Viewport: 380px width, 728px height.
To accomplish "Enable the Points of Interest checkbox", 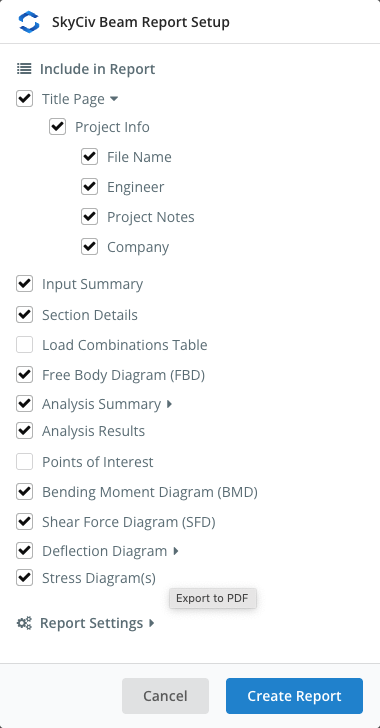I will 24,462.
